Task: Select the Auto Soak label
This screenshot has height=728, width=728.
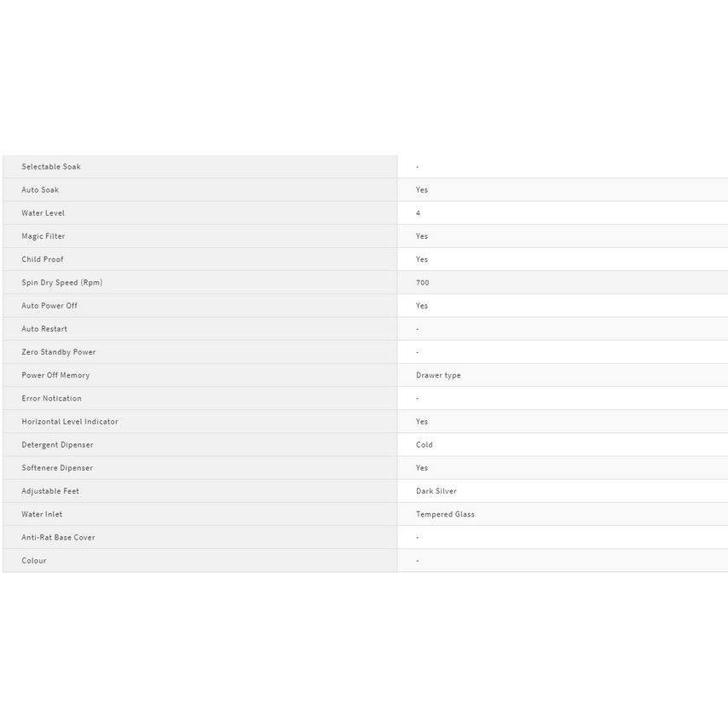Action: pyautogui.click(x=40, y=190)
